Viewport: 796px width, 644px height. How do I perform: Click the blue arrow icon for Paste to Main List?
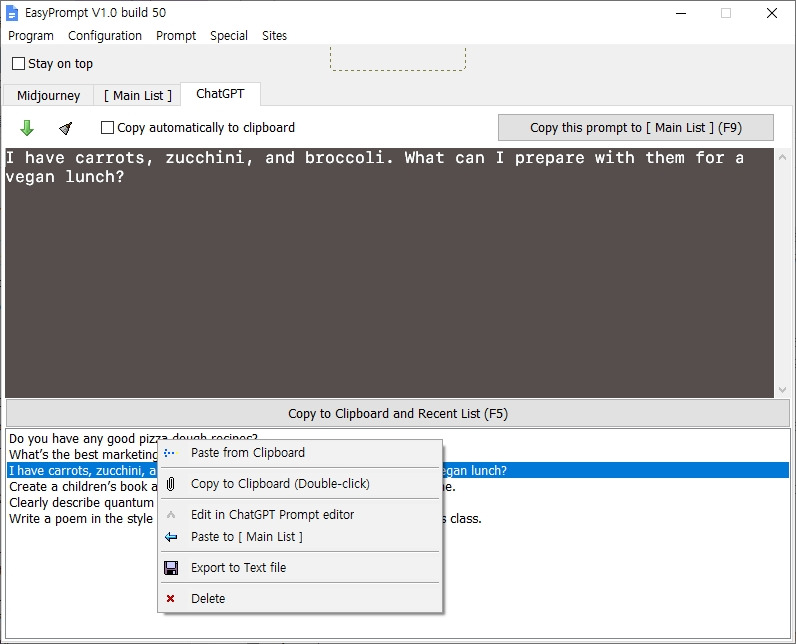[x=171, y=536]
